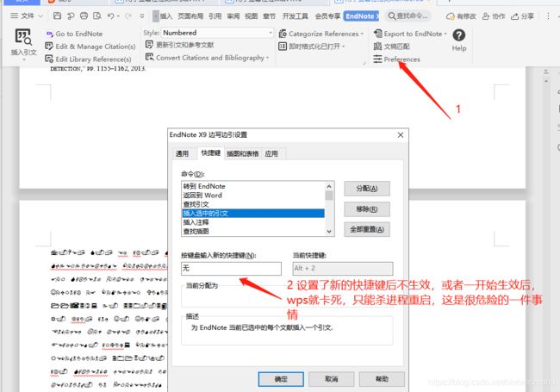The height and width of the screenshot is (392, 560).
Task: Click Edit Library Reference(s)
Action: pyautogui.click(x=88, y=59)
